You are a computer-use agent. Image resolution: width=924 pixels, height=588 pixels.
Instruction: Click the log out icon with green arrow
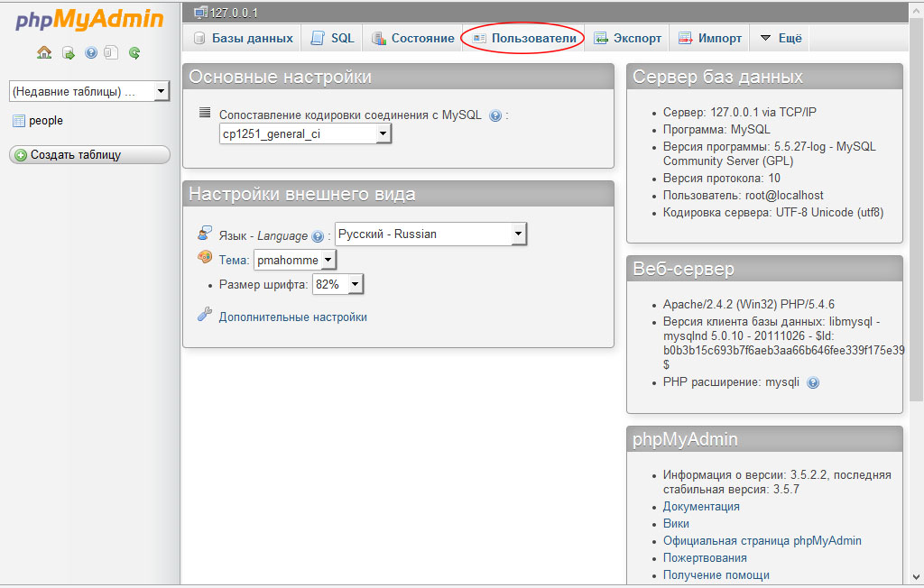(x=69, y=53)
